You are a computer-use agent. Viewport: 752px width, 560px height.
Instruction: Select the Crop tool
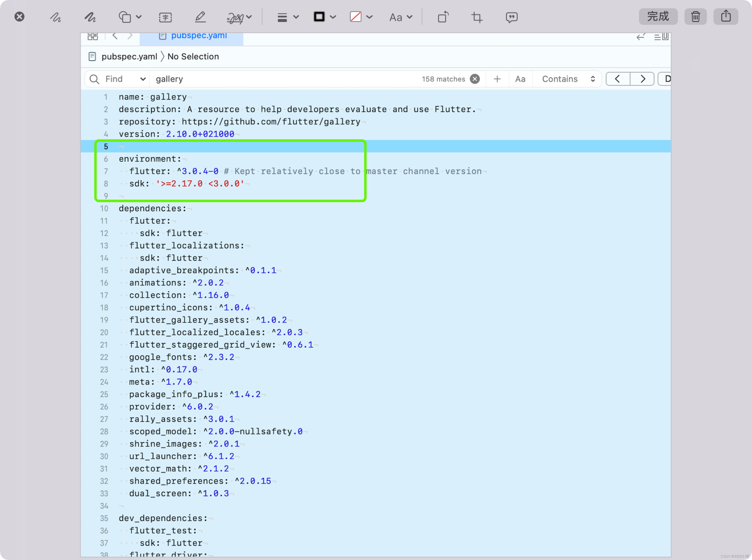[x=477, y=17]
